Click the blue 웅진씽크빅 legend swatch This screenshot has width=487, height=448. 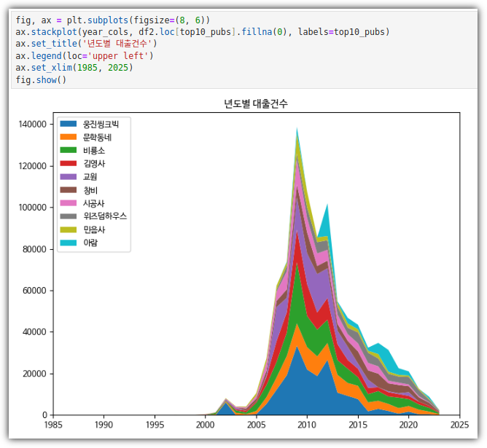pyautogui.click(x=69, y=124)
